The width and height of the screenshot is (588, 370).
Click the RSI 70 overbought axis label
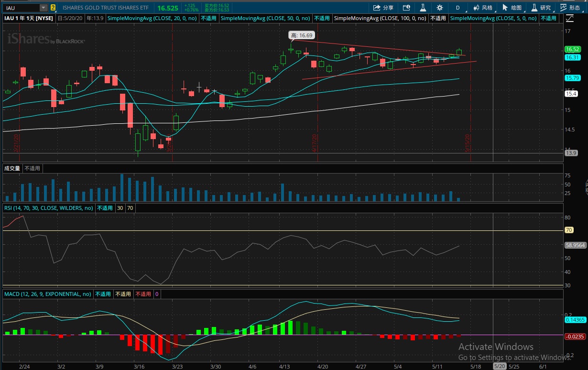click(x=568, y=230)
